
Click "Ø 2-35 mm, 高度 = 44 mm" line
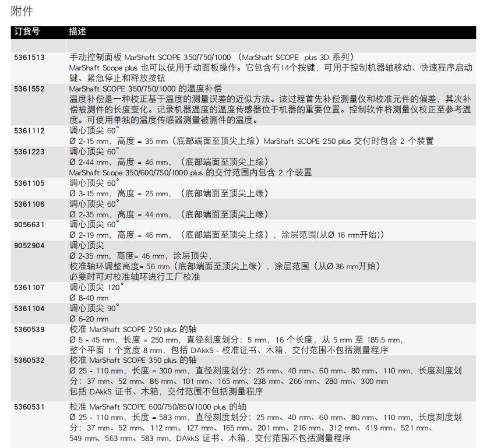[x=169, y=214]
